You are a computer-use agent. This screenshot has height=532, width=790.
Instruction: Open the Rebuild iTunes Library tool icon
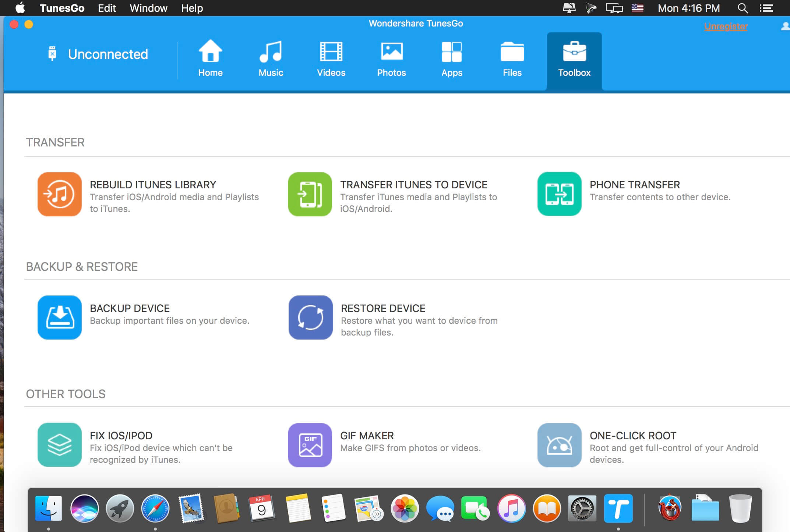point(60,194)
